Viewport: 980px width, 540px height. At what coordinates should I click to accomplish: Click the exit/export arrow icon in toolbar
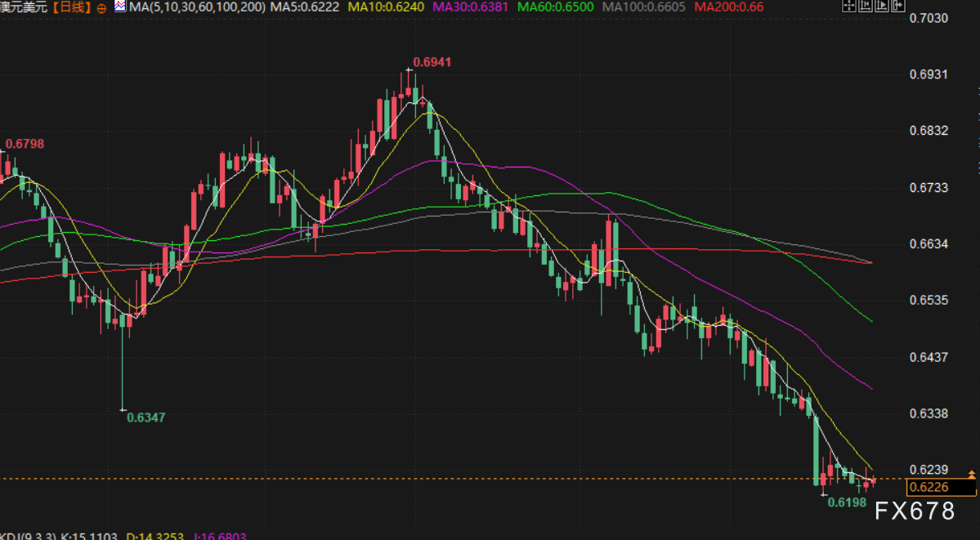tap(898, 7)
